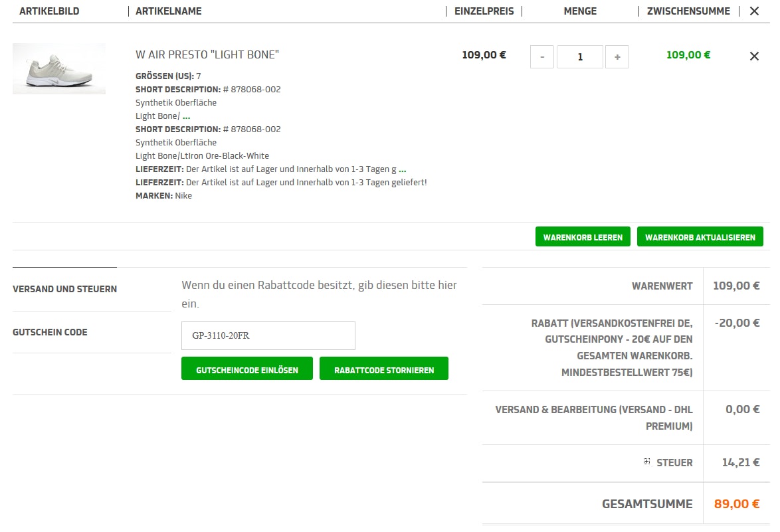Redeem coupon with Gutscheincode einlösen
Image resolution: width=780 pixels, height=532 pixels.
click(246, 369)
